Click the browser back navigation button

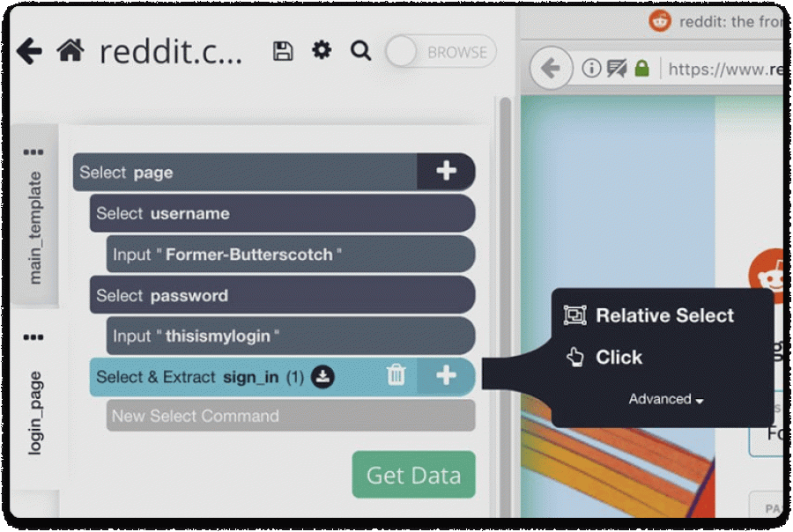[x=551, y=68]
